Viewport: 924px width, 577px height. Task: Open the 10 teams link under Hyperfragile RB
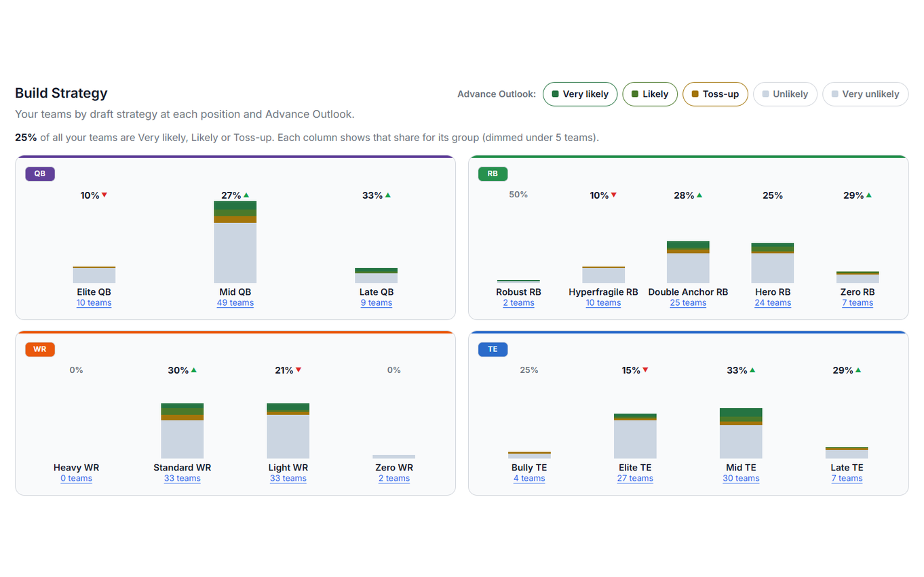603,303
